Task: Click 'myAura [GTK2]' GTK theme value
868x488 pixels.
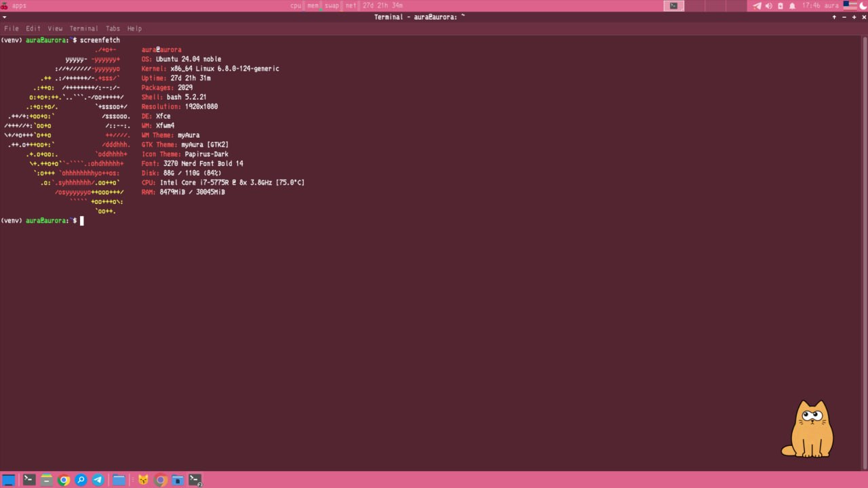Action: [x=205, y=144]
